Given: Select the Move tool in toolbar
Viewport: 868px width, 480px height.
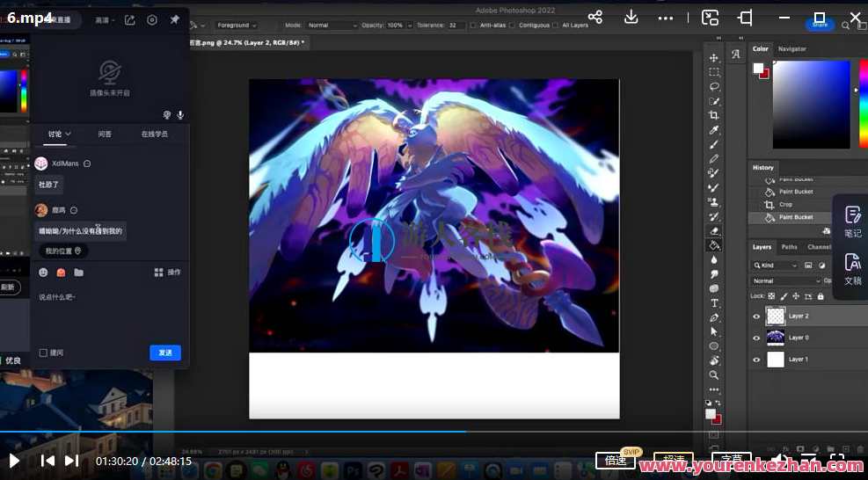Looking at the screenshot, I should tap(714, 58).
